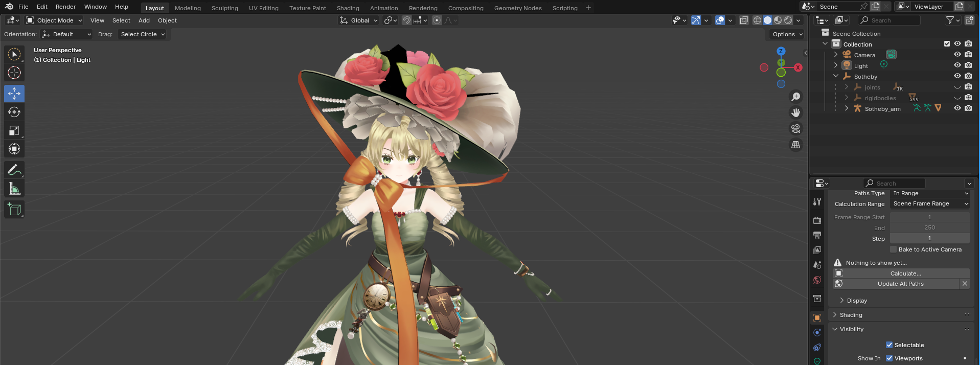Toggle camera view icon in viewport
Image resolution: width=980 pixels, height=365 pixels.
(x=796, y=129)
